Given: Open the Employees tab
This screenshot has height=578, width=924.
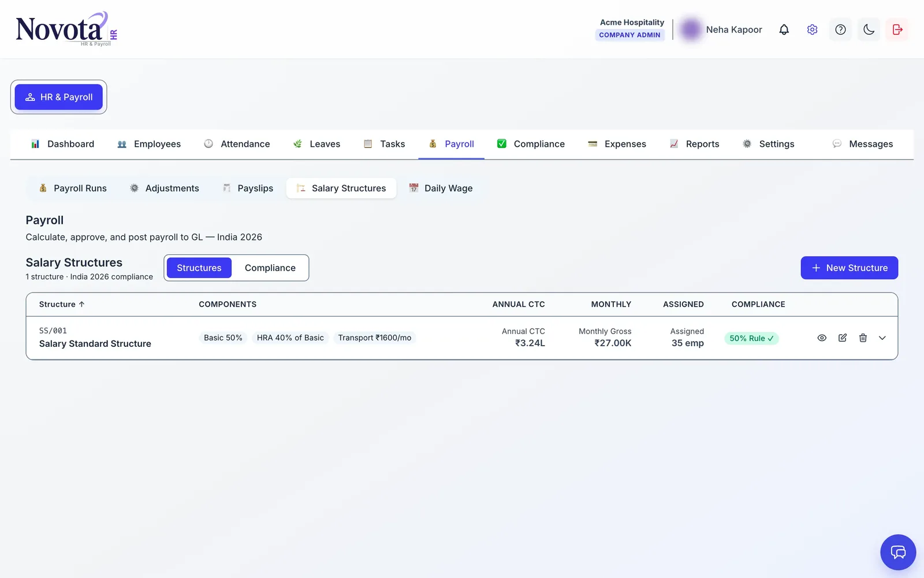Looking at the screenshot, I should [149, 144].
